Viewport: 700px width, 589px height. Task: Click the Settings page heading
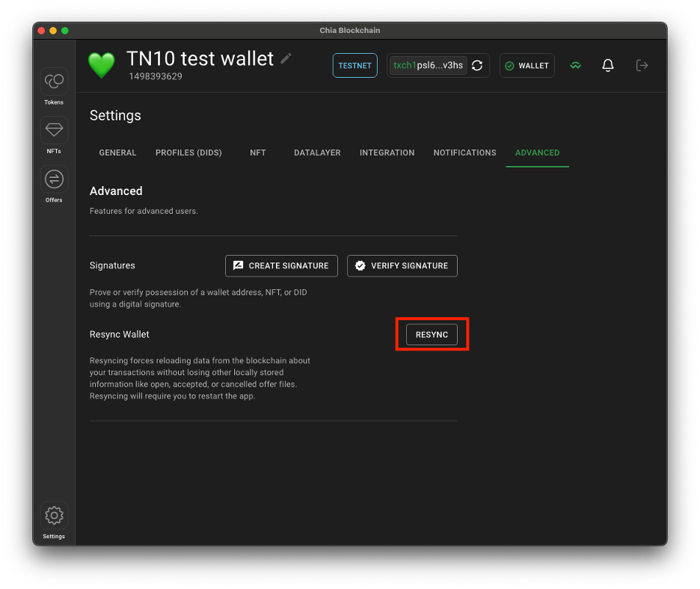[x=115, y=116]
